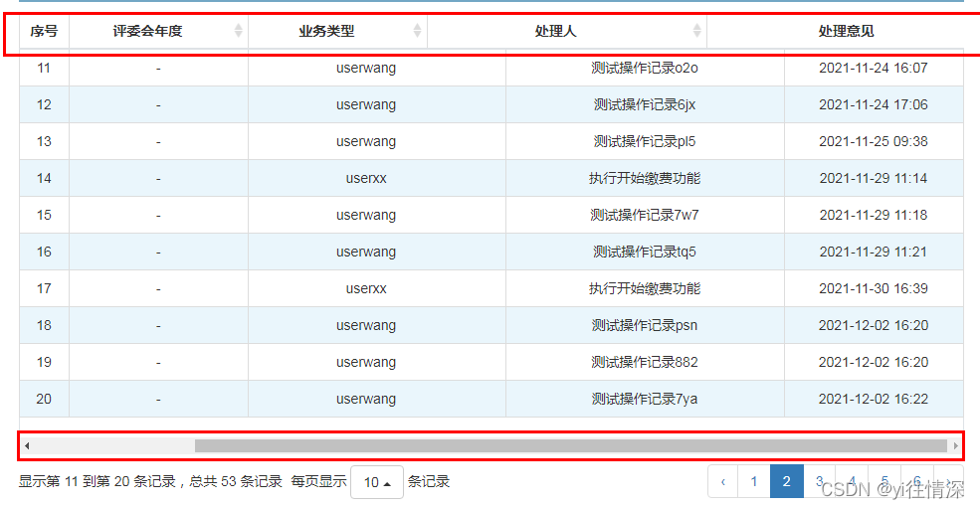The height and width of the screenshot is (509, 980).
Task: Select row number 11
Action: click(x=44, y=68)
